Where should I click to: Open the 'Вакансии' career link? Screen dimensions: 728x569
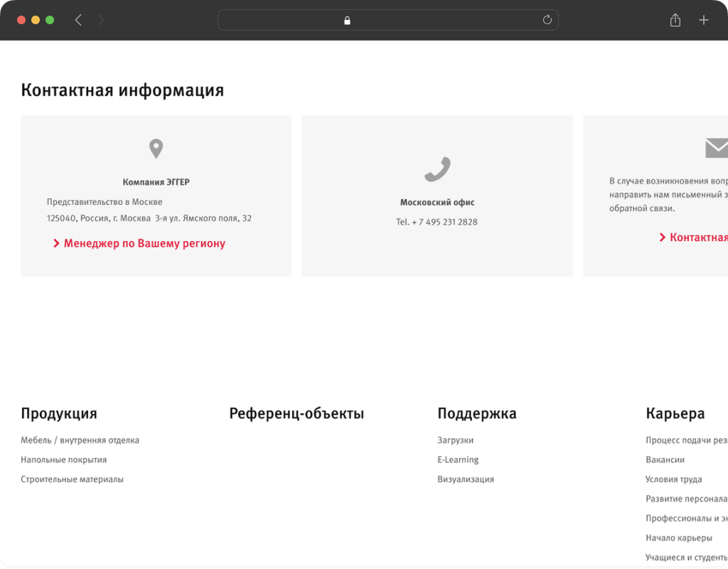point(665,459)
